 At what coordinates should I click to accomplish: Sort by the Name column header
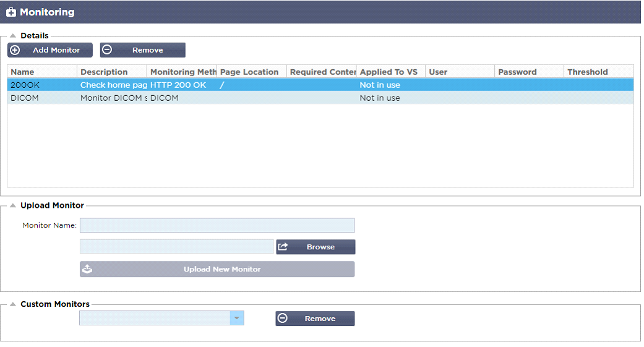41,72
